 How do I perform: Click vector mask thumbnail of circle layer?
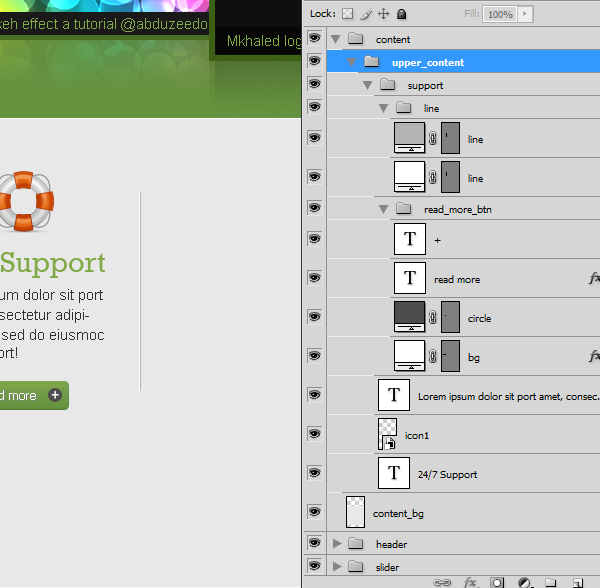[450, 316]
